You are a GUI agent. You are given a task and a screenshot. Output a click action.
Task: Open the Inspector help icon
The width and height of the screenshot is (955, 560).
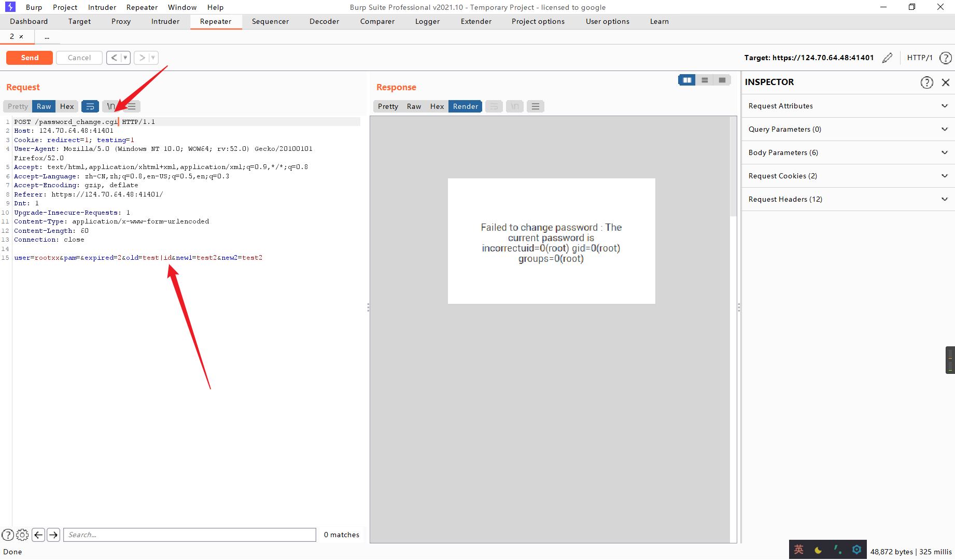[927, 82]
